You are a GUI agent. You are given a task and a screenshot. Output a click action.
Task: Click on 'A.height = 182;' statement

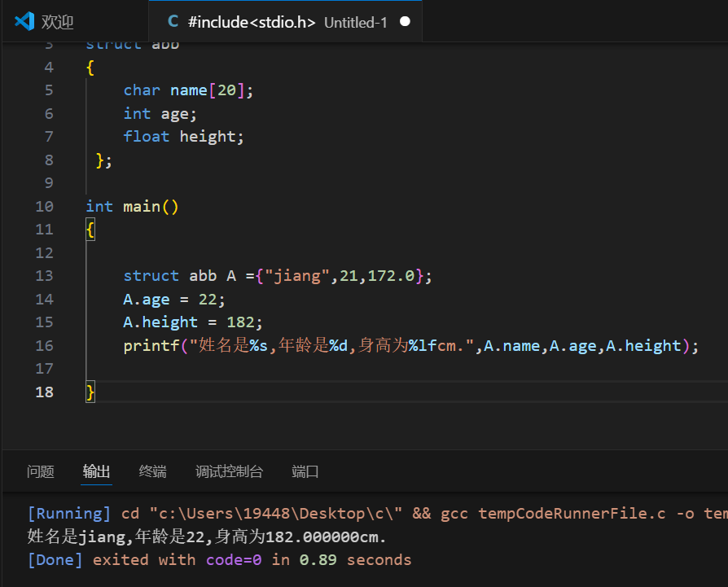coord(193,322)
